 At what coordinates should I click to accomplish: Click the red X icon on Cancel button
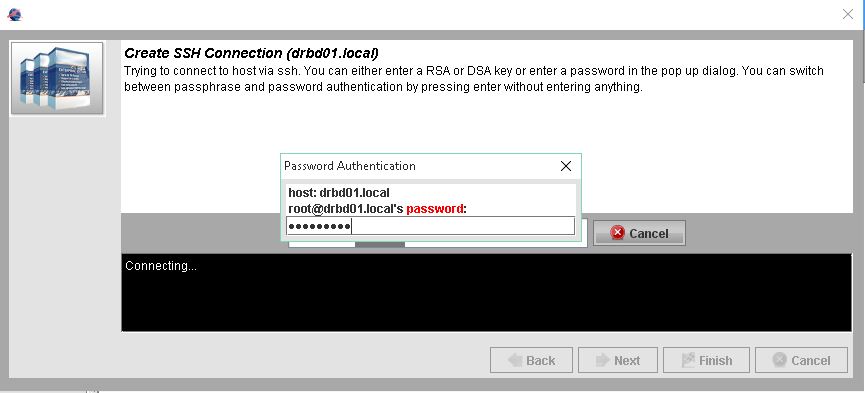click(x=617, y=233)
